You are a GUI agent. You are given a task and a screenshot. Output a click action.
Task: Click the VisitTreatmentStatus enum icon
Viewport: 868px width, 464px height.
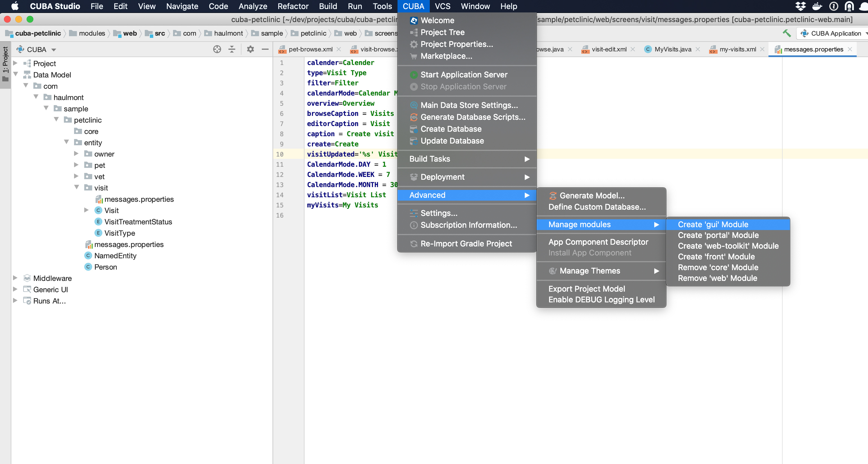coord(98,222)
